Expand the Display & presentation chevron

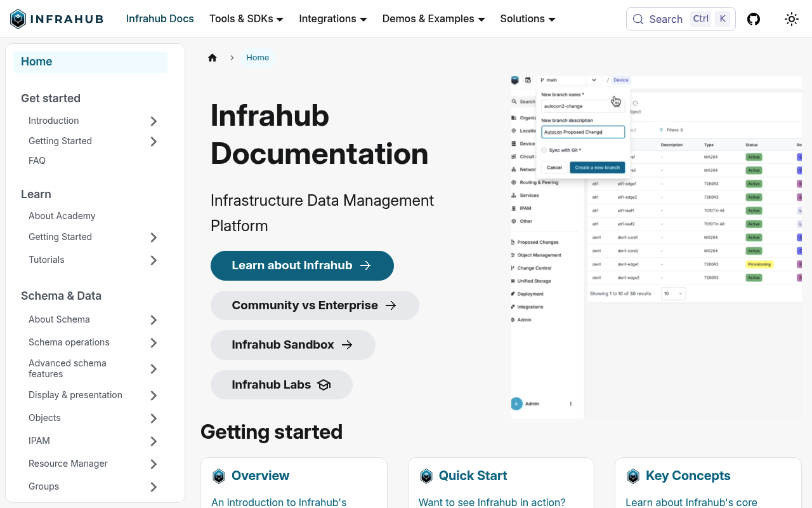pos(154,396)
